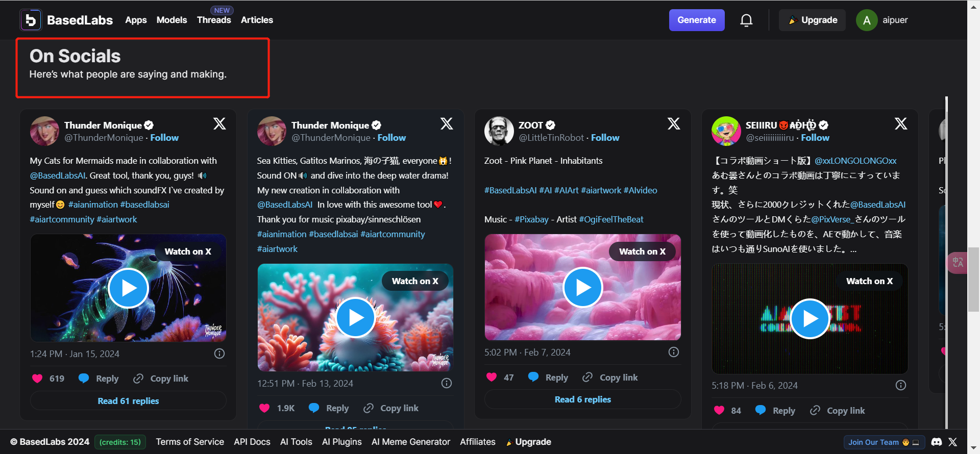Reply to the ZOOT post
Viewport: 980px width, 454px height.
[548, 377]
